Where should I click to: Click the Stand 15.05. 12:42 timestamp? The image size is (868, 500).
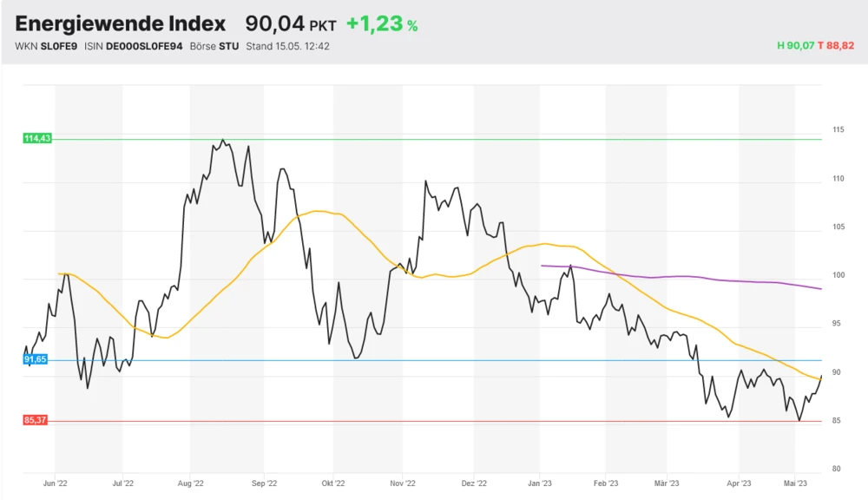pos(287,46)
